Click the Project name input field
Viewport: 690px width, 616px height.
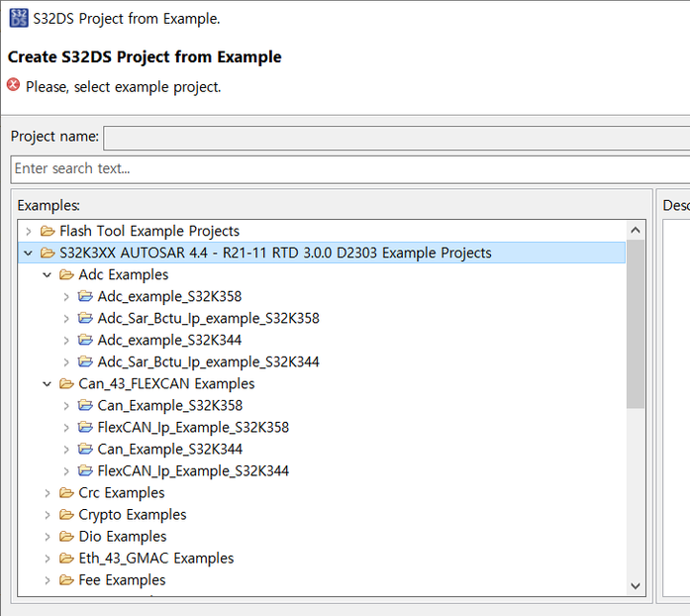click(x=397, y=138)
